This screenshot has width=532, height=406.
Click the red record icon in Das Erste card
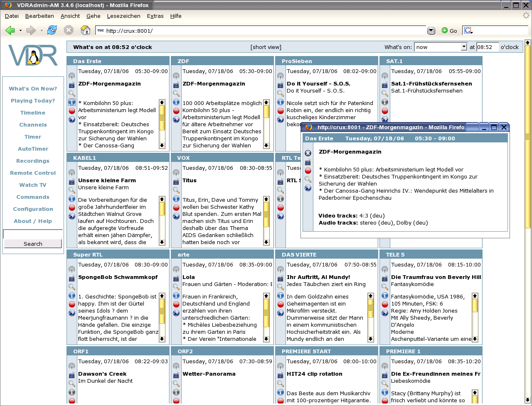tap(72, 111)
